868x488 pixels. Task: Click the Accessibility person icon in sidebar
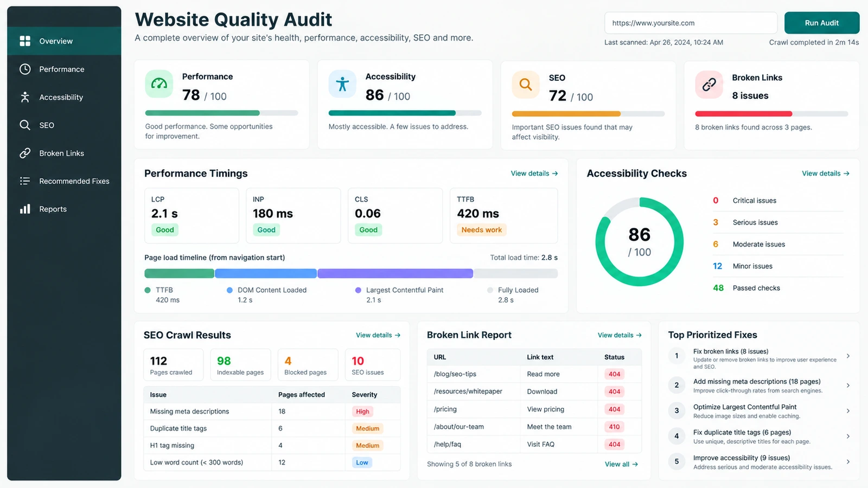coord(25,97)
